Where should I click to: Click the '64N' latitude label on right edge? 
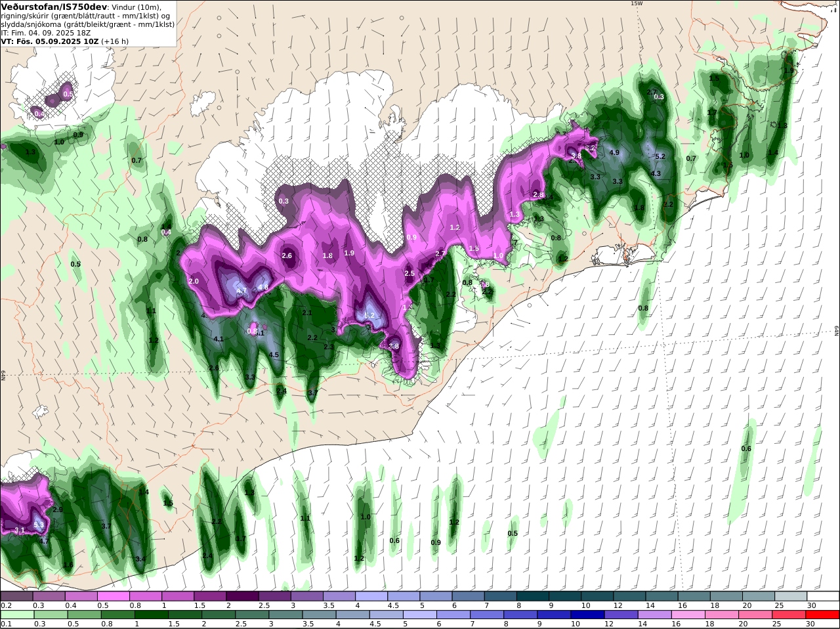[836, 332]
